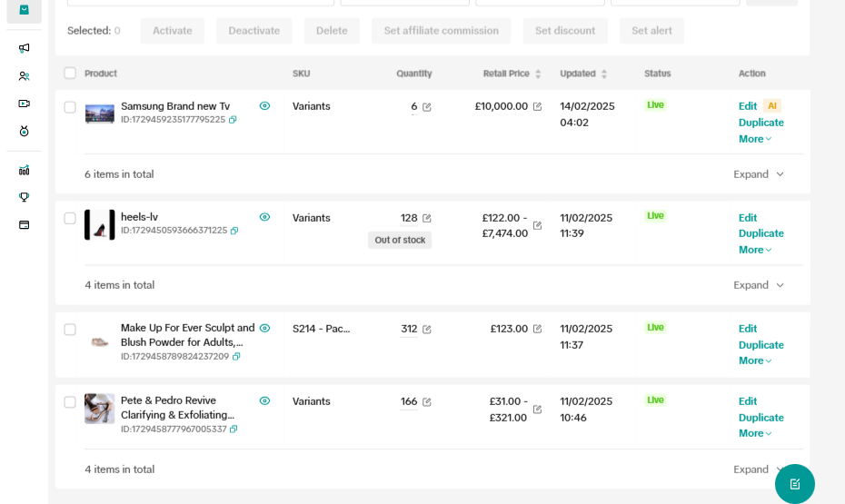Select the heels-lv product checkbox
Viewport: 845px width, 504px height.
(70, 218)
